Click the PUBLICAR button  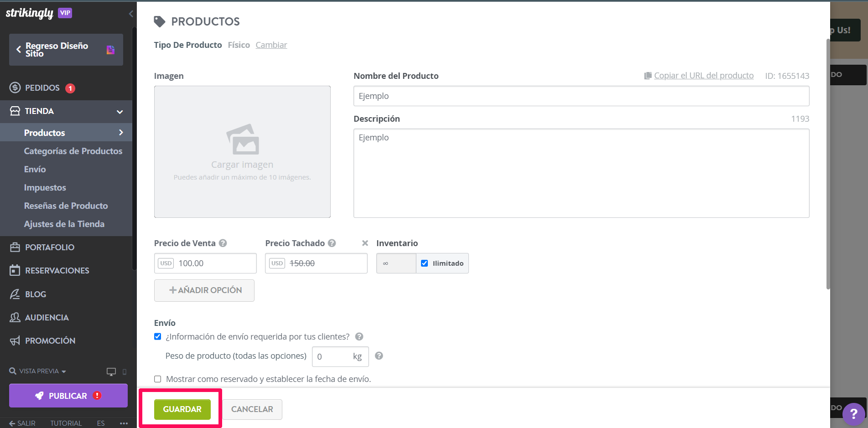point(68,396)
